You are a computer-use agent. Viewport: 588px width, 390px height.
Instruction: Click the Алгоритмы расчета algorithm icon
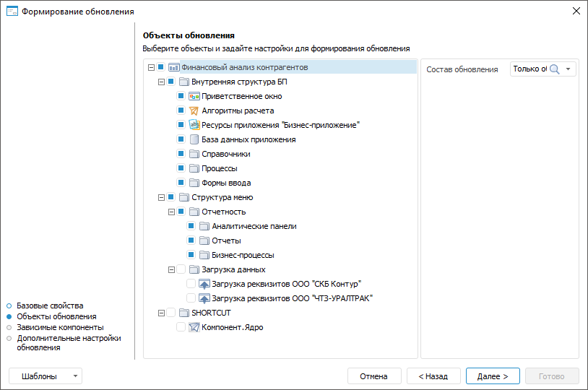pyautogui.click(x=194, y=110)
